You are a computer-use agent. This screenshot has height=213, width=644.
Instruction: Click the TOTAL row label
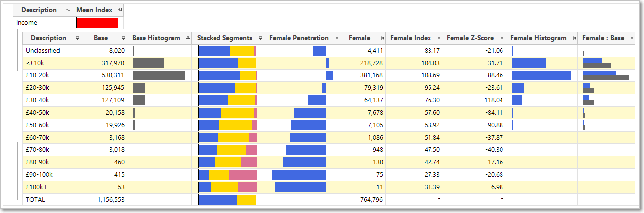[x=35, y=200]
